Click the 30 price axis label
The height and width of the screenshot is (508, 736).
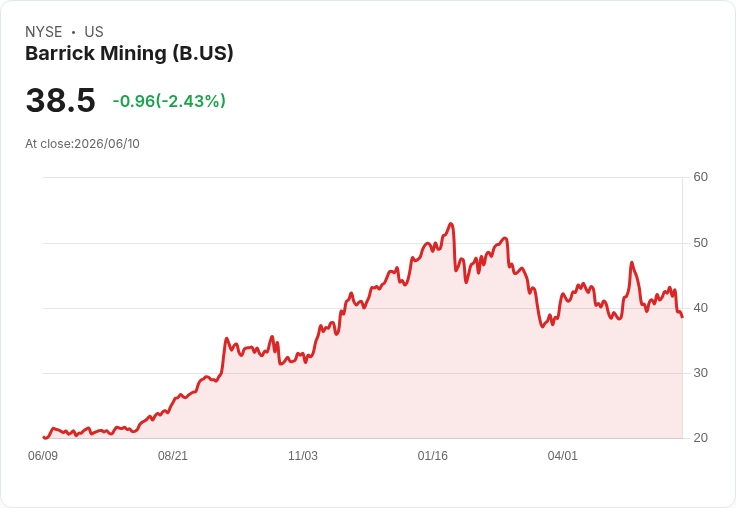pos(700,373)
